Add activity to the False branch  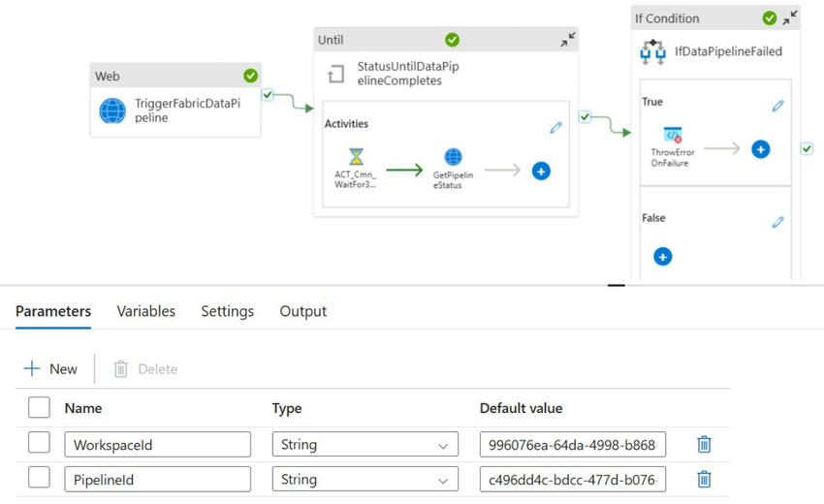[662, 257]
